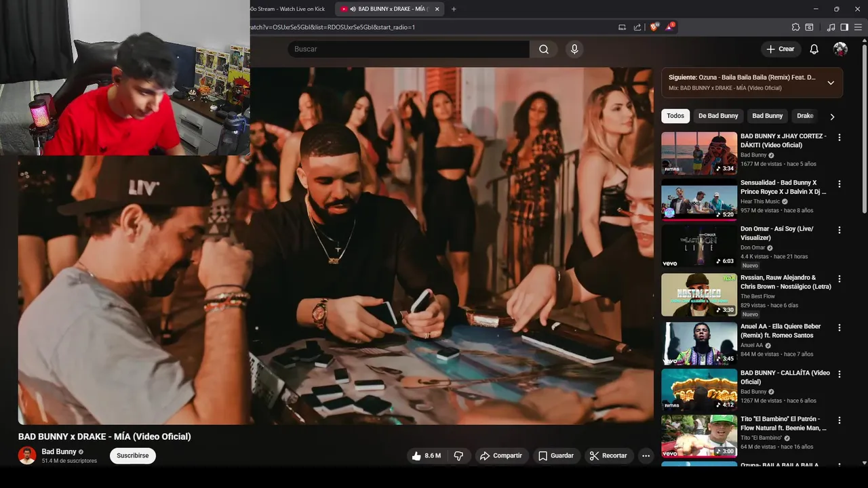The width and height of the screenshot is (868, 488).
Task: Click the search magnifier button
Action: pos(544,49)
